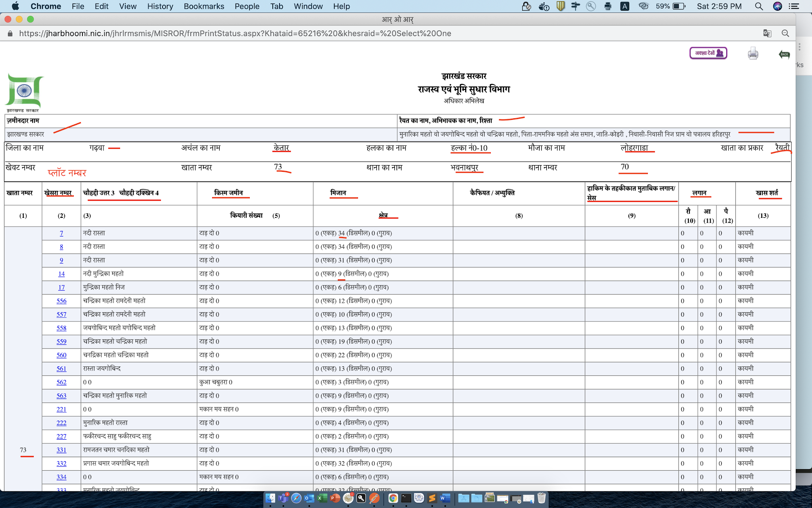Open the Bookmarks menu
The height and width of the screenshot is (508, 812).
click(x=204, y=6)
